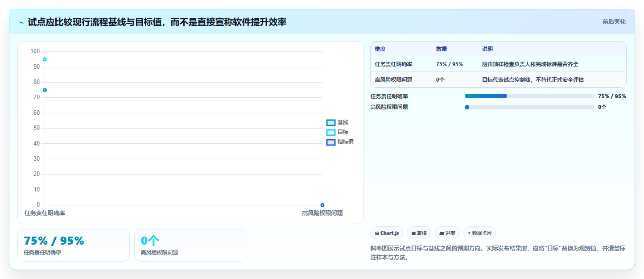
Task: Click the 高风险权限问题 progress bar
Action: point(529,107)
